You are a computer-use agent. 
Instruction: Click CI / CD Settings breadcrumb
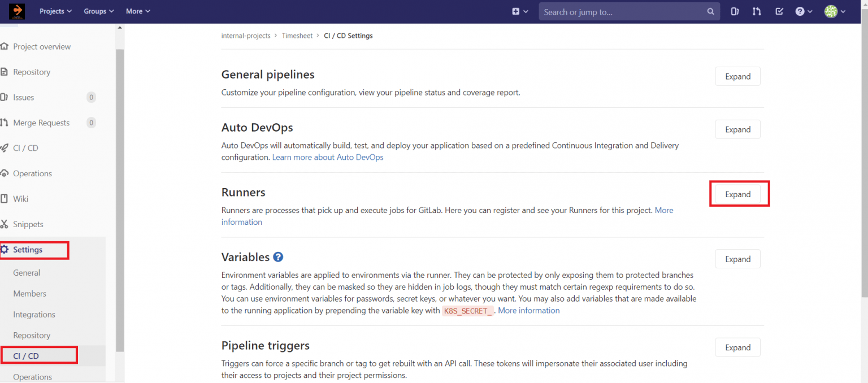tap(348, 36)
